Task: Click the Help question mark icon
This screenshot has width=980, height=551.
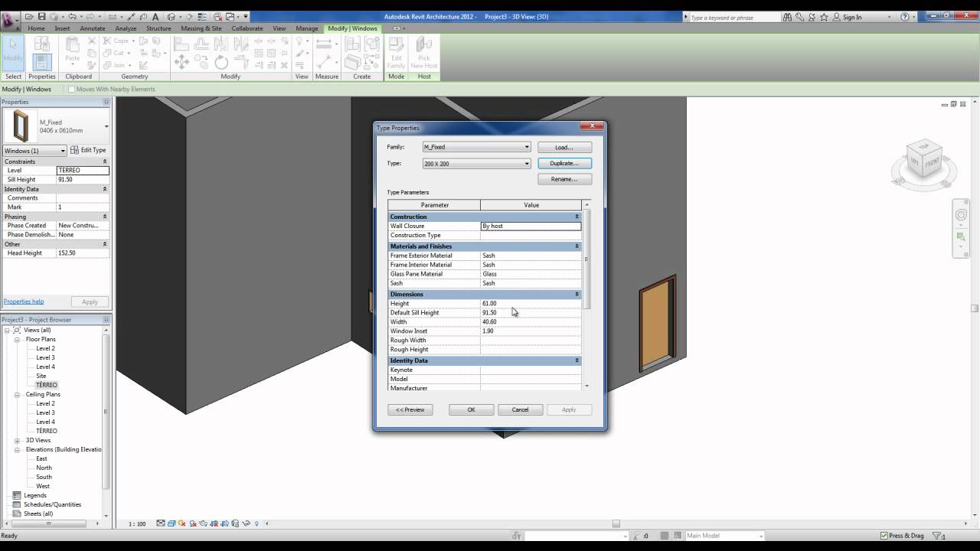Action: pyautogui.click(x=904, y=17)
